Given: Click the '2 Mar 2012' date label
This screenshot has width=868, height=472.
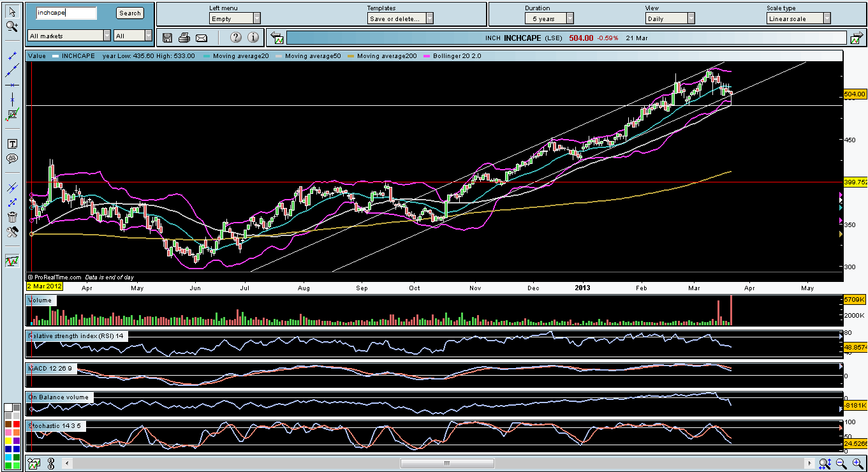Looking at the screenshot, I should tap(44, 286).
